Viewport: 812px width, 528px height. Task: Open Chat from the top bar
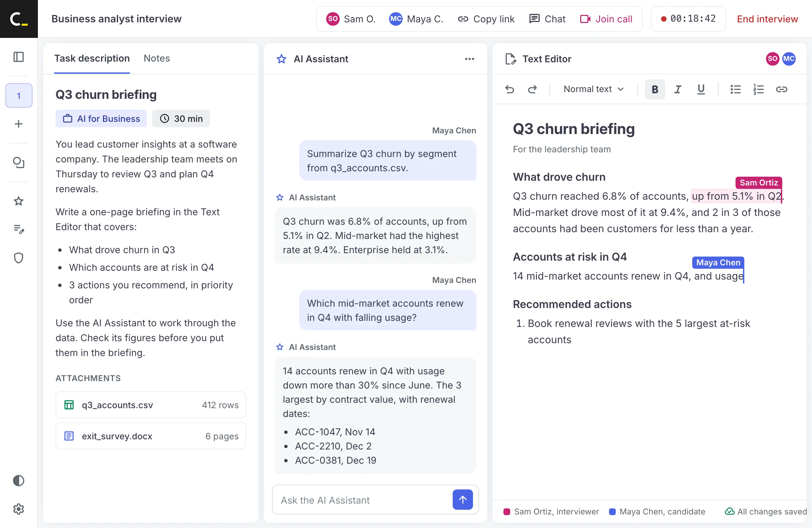(547, 19)
